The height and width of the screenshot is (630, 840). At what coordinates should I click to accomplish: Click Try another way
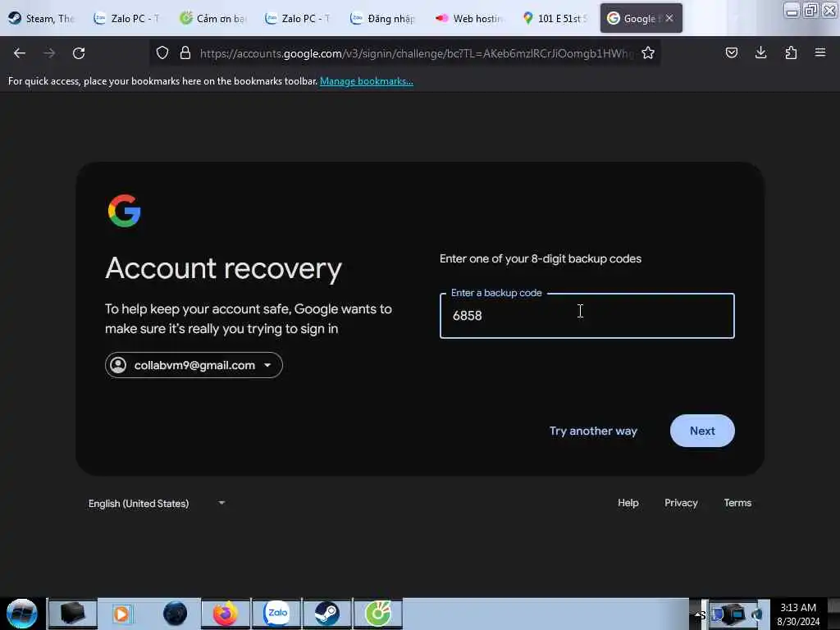593,431
